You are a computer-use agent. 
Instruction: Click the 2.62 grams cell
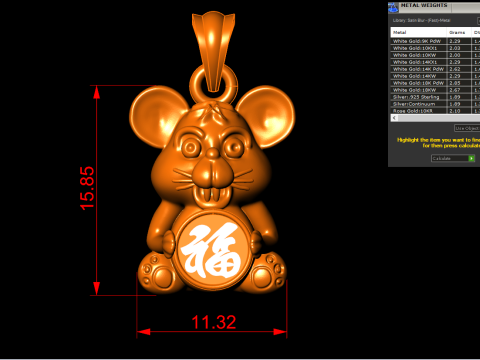point(459,69)
